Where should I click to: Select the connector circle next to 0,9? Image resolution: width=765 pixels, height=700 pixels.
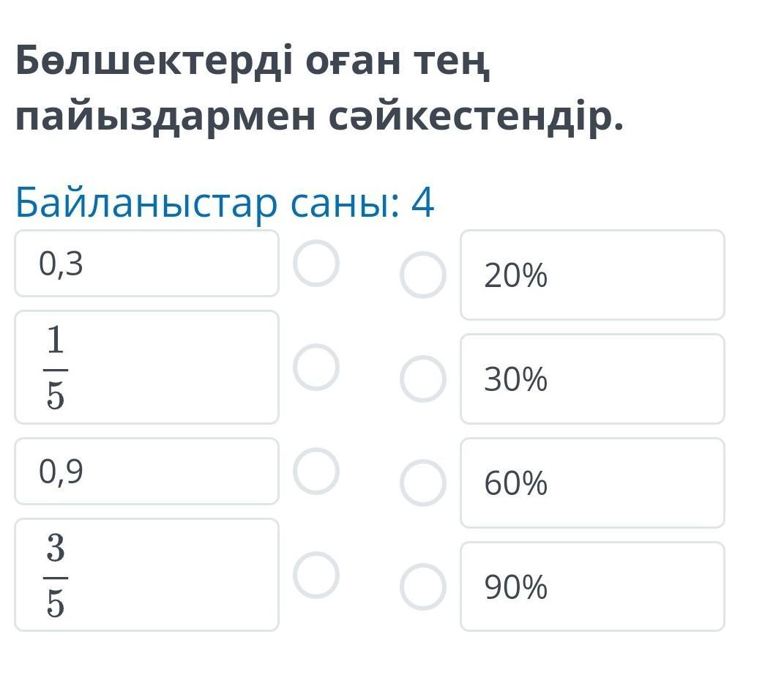pos(316,471)
